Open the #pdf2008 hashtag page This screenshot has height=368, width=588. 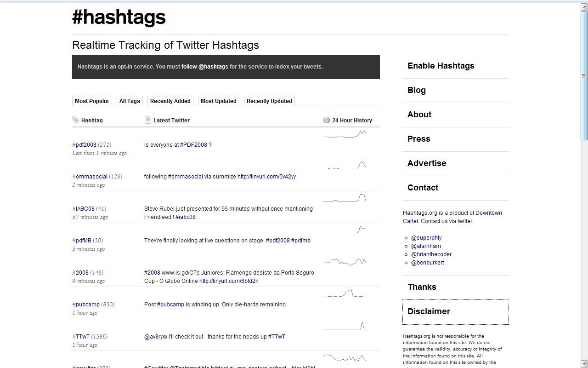click(85, 144)
